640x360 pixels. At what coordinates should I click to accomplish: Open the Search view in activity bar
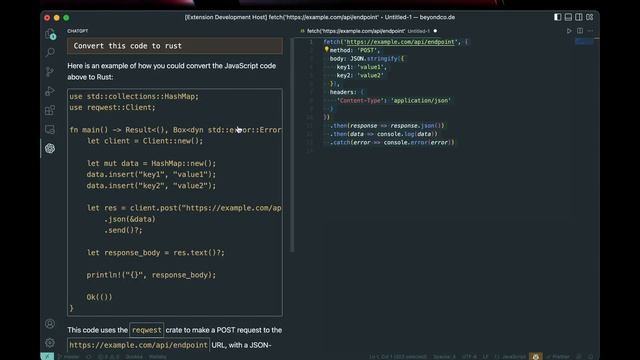coord(50,53)
